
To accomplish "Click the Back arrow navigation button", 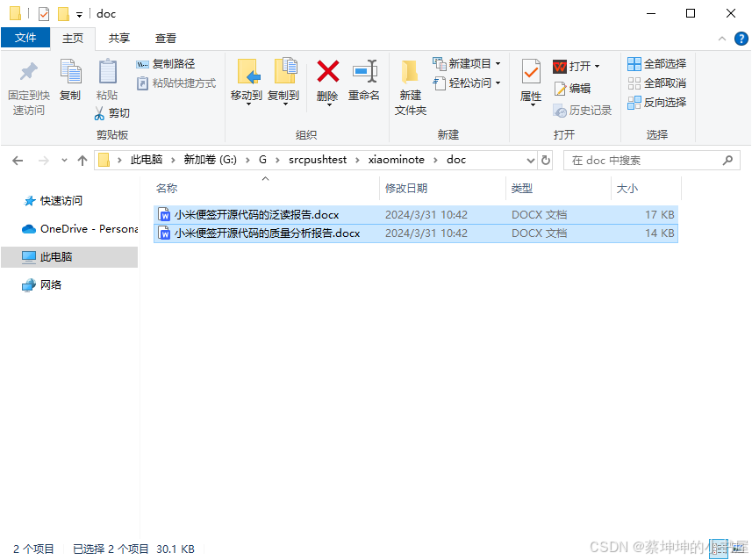I will point(18,161).
